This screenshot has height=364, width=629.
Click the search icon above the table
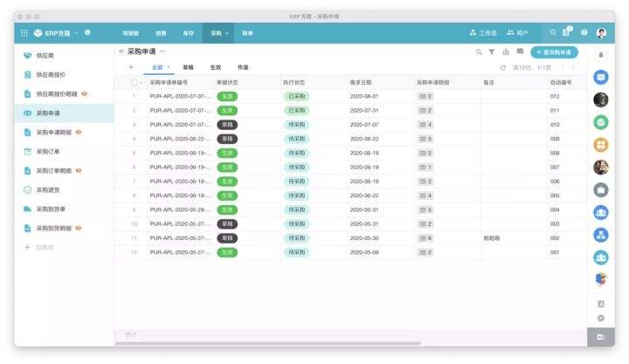point(479,52)
